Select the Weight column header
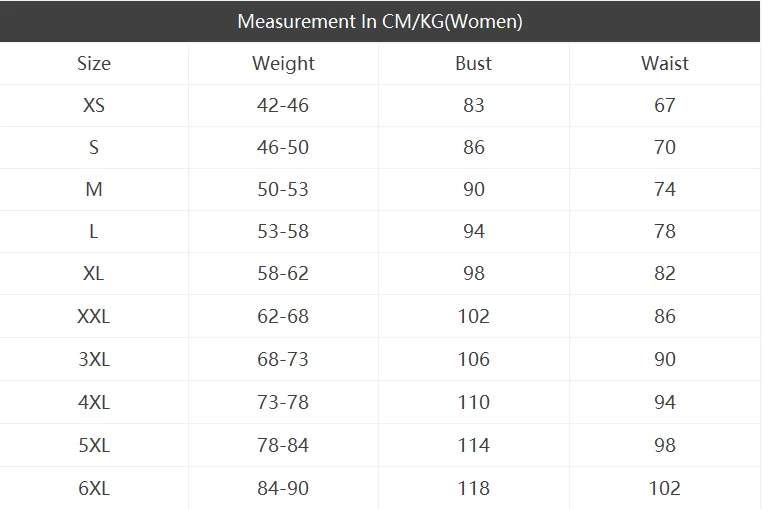 (283, 64)
